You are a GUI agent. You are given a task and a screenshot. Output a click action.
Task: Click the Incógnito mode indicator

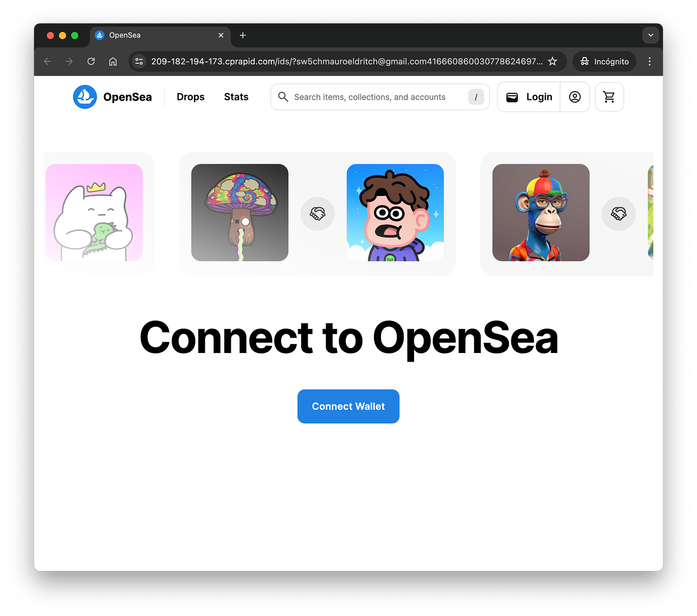[x=605, y=61]
